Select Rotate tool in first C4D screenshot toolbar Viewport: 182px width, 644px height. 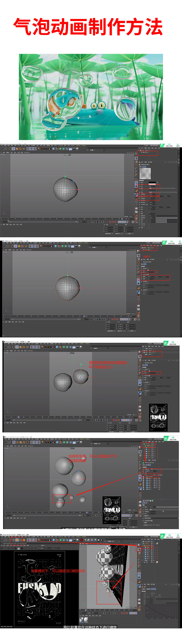pyautogui.click(x=20, y=148)
